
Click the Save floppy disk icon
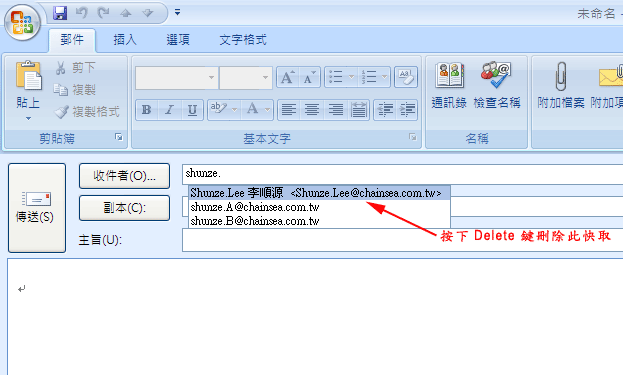click(60, 13)
